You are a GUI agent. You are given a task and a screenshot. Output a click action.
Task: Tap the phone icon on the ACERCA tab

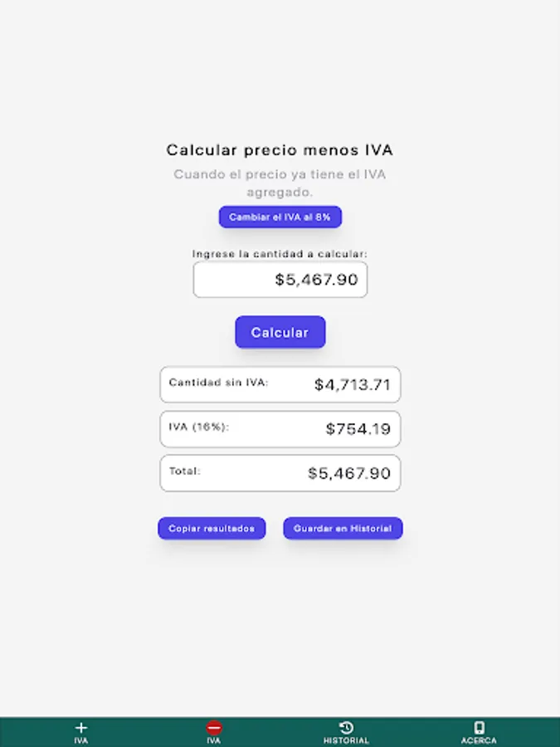(x=478, y=725)
